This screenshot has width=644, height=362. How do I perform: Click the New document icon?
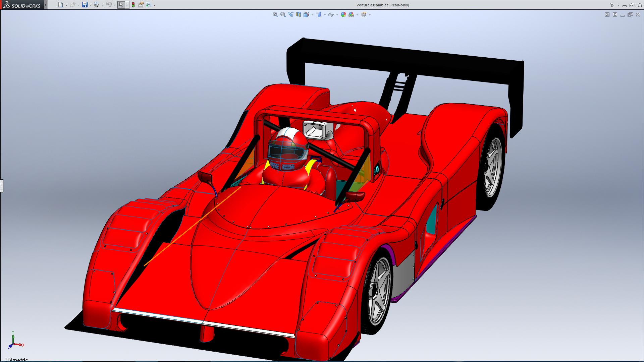pos(60,5)
